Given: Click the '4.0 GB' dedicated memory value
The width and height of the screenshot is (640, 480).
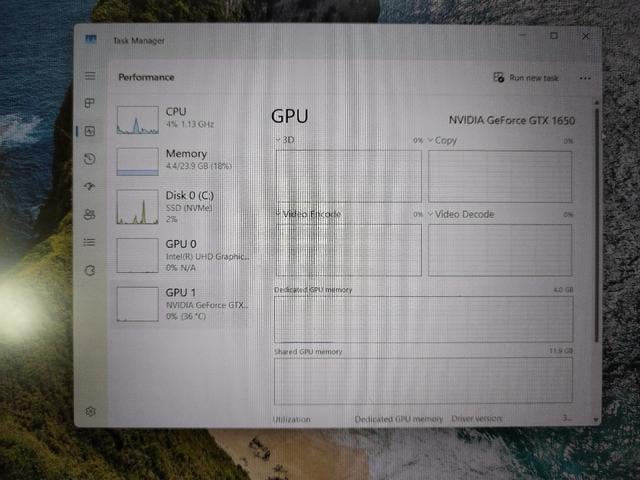Looking at the screenshot, I should [563, 290].
